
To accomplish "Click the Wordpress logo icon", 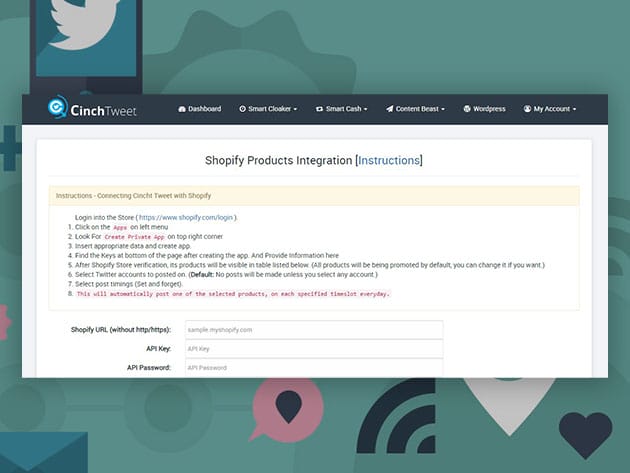I will 467,109.
